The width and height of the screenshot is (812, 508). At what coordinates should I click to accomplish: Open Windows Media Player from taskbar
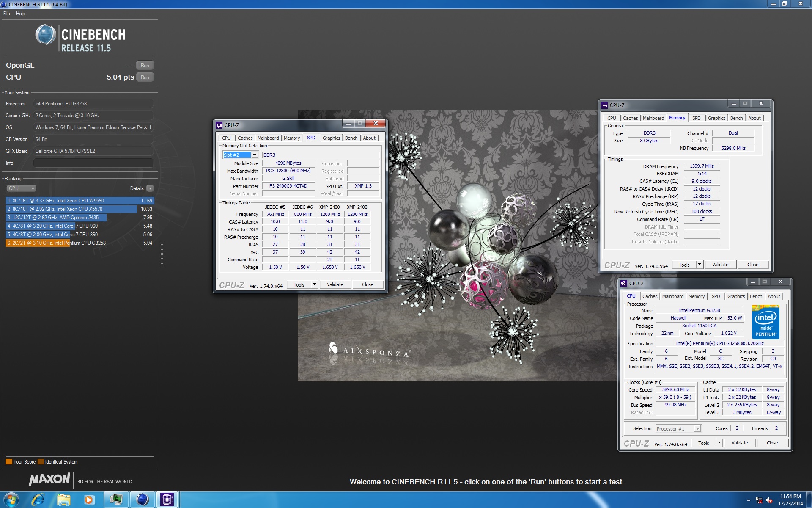pyautogui.click(x=89, y=500)
